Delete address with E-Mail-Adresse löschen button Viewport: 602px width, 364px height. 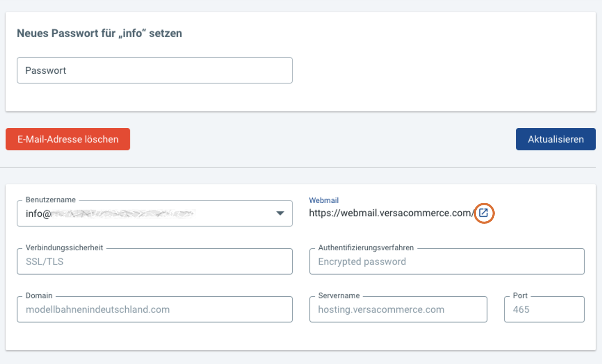(68, 139)
